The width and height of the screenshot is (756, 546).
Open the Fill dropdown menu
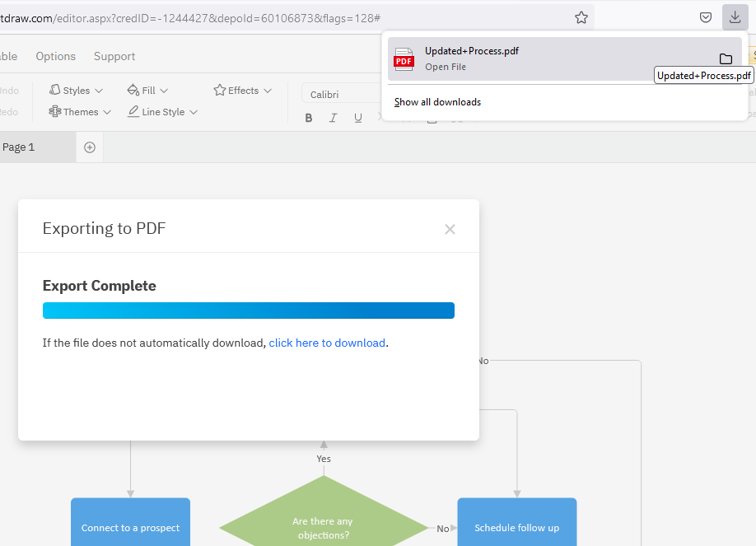pyautogui.click(x=148, y=91)
